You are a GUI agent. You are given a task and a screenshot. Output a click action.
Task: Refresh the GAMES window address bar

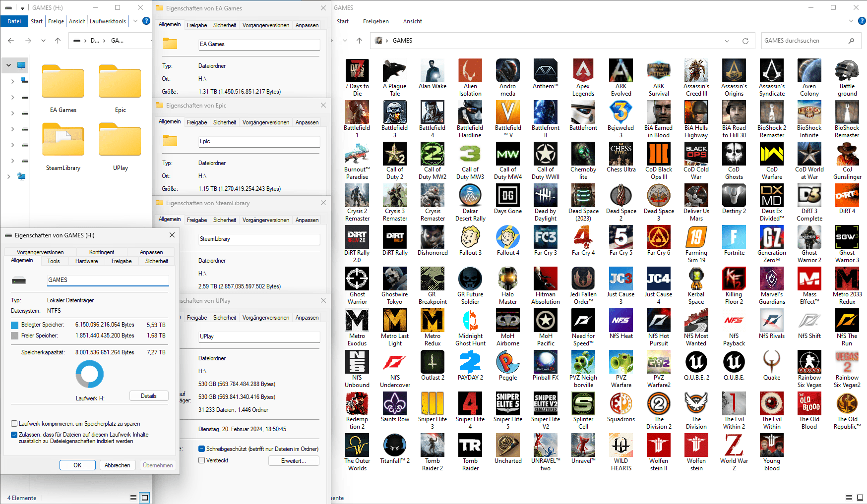745,41
